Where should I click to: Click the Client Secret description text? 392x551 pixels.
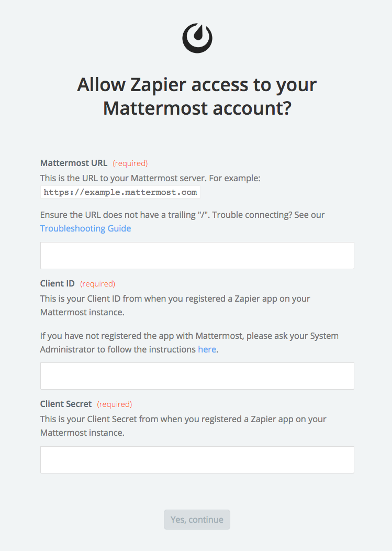pos(183,426)
